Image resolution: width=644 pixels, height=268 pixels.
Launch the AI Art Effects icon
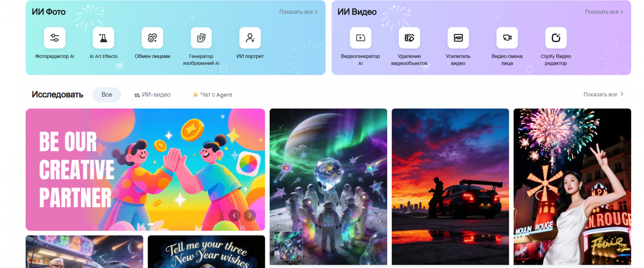[x=103, y=38]
